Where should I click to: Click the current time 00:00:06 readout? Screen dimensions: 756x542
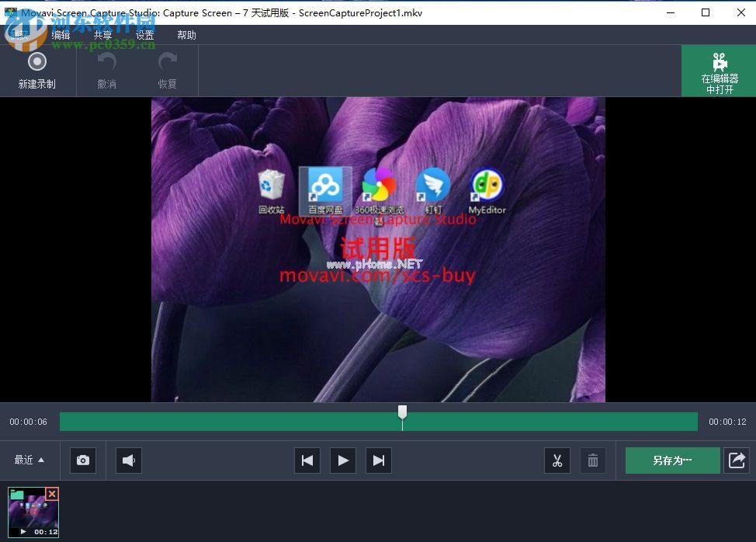(29, 422)
